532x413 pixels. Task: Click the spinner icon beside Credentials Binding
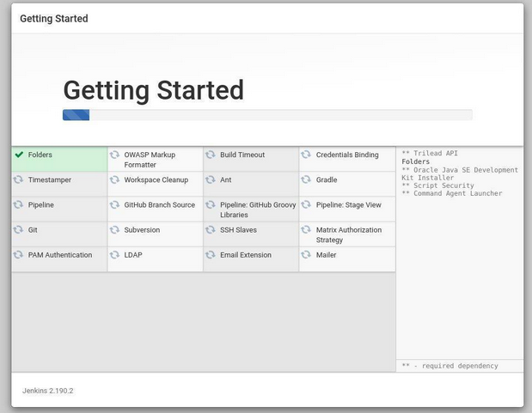306,155
